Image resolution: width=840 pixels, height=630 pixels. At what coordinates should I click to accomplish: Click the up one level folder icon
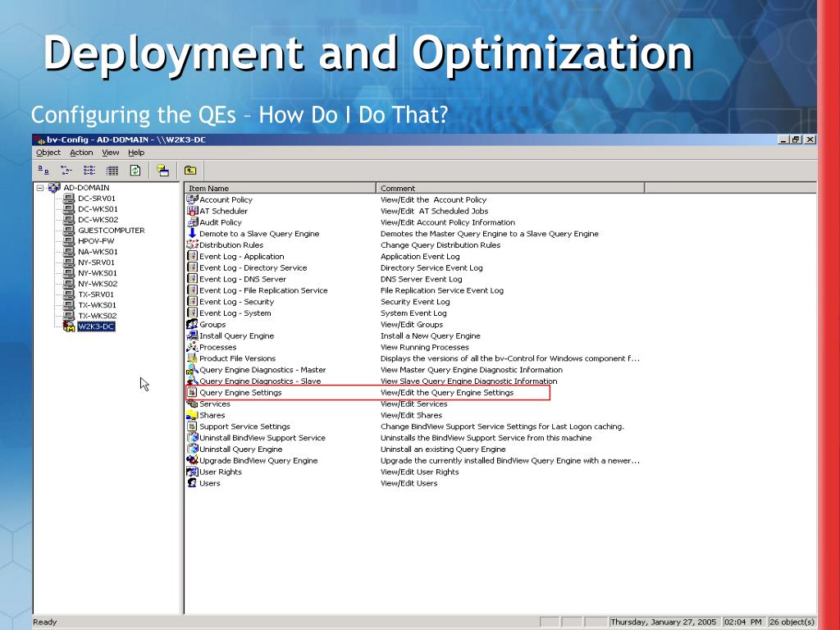[190, 171]
